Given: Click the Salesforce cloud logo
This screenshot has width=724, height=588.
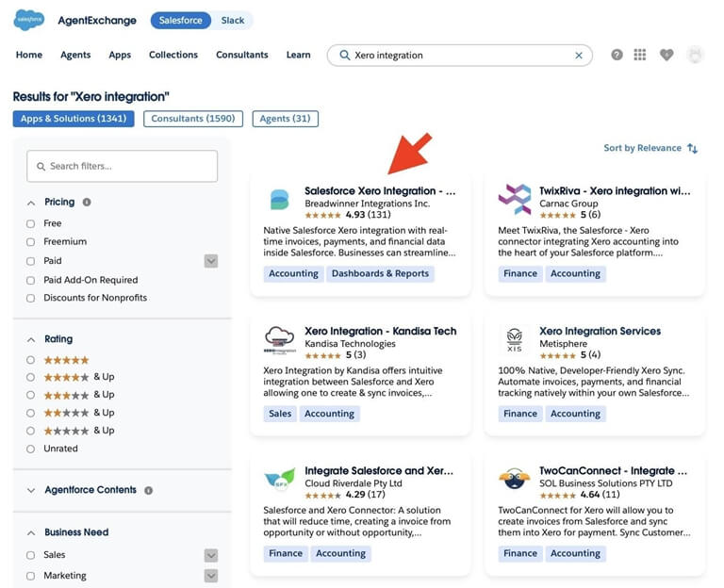Looking at the screenshot, I should (29, 20).
